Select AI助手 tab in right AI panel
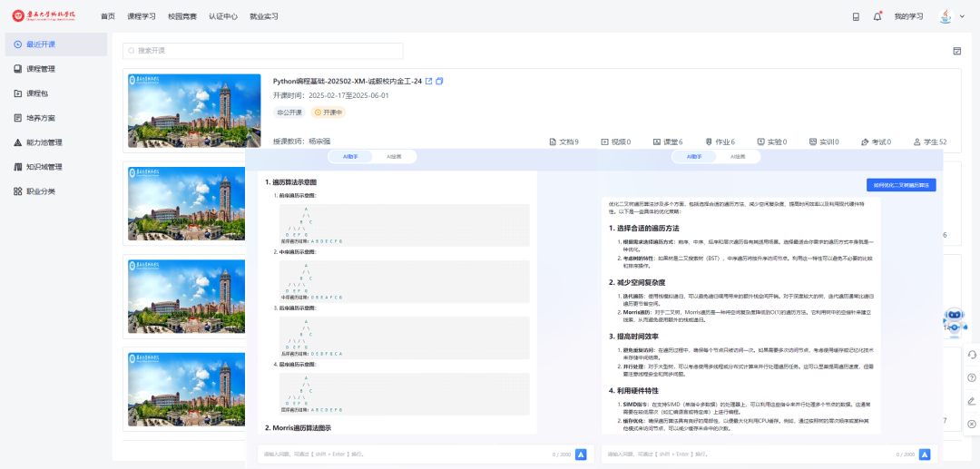The height and width of the screenshot is (469, 980). pyautogui.click(x=694, y=157)
